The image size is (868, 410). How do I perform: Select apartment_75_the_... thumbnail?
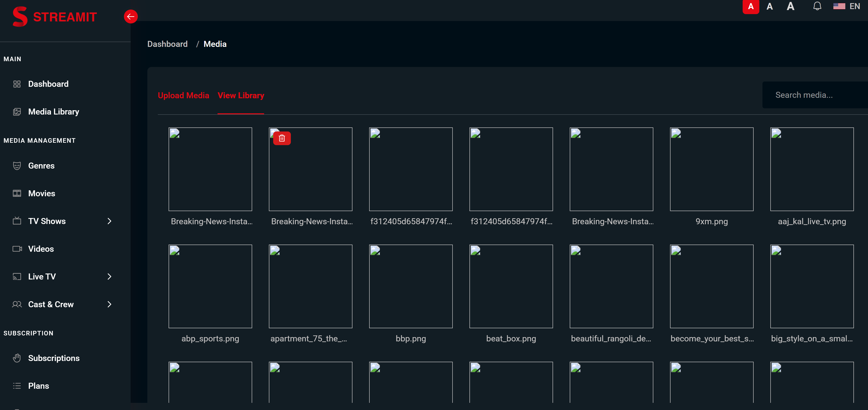[311, 286]
